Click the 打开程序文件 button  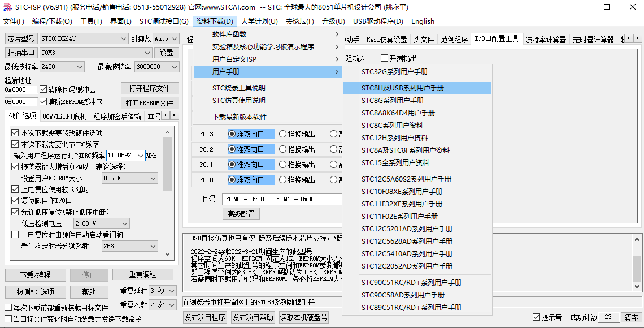(x=150, y=88)
